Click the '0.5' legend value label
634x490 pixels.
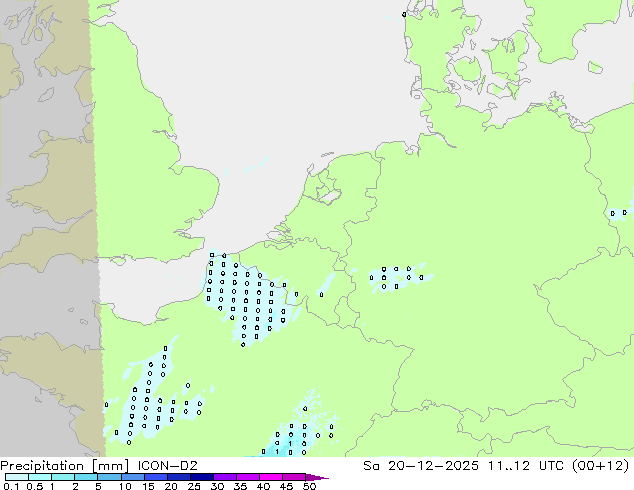coord(34,486)
